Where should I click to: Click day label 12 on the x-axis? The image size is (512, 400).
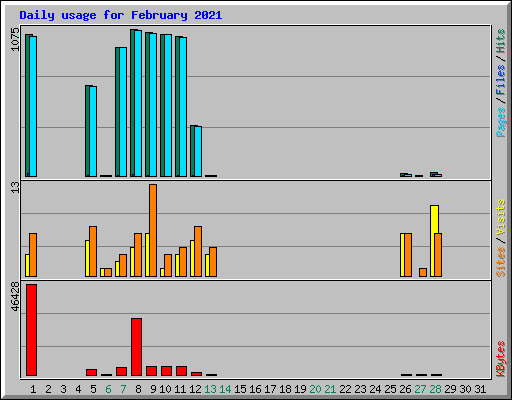click(195, 389)
